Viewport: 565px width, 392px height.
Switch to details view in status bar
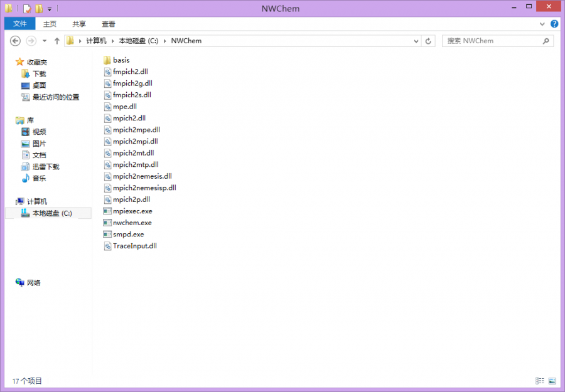tap(540, 381)
